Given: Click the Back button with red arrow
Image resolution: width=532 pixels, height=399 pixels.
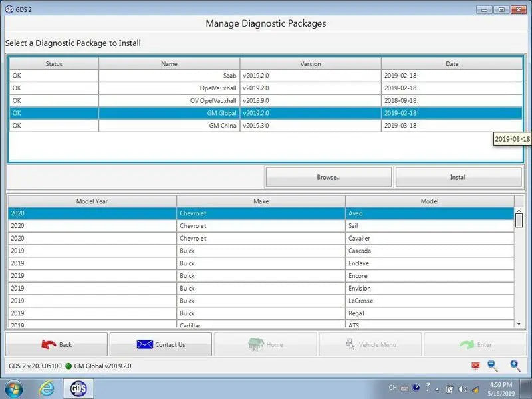Looking at the screenshot, I should [x=56, y=344].
